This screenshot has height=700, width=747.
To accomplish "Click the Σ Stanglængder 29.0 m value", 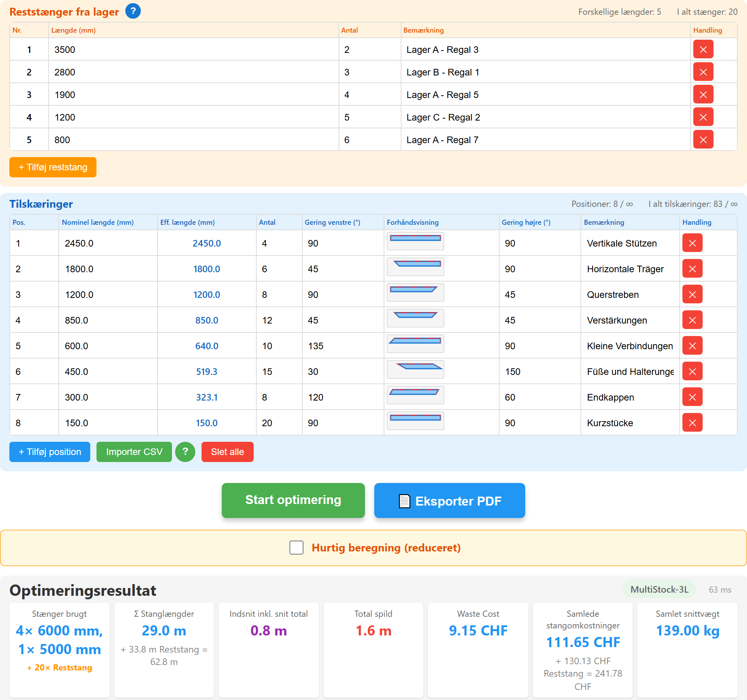I will tap(164, 630).
